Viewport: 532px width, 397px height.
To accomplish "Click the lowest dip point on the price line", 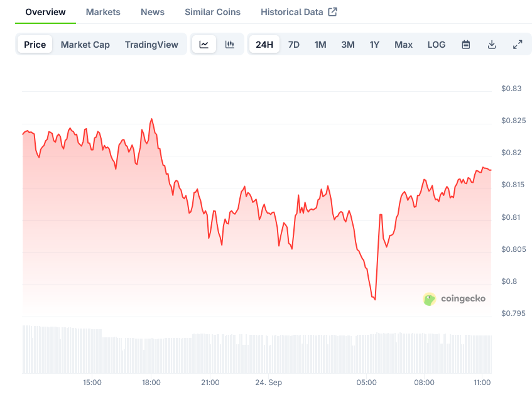I will 375,300.
